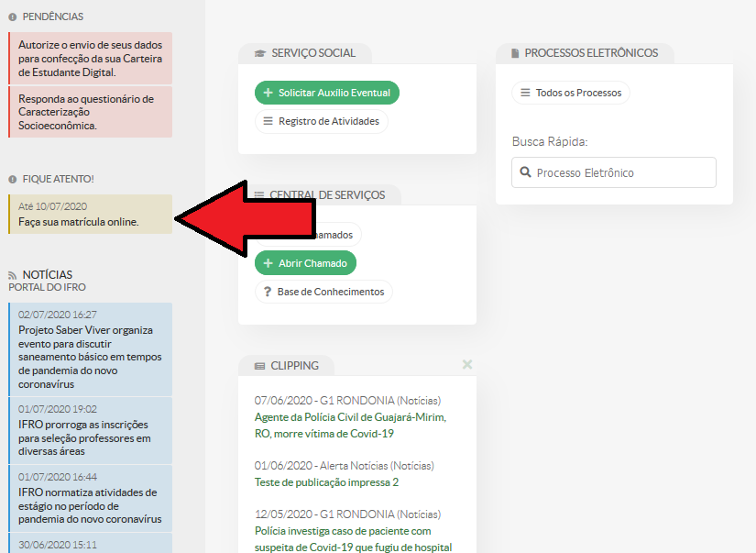Open the Carteira de Estudante Digital pending notice
Screen dimensions: 756x553
coord(90,58)
